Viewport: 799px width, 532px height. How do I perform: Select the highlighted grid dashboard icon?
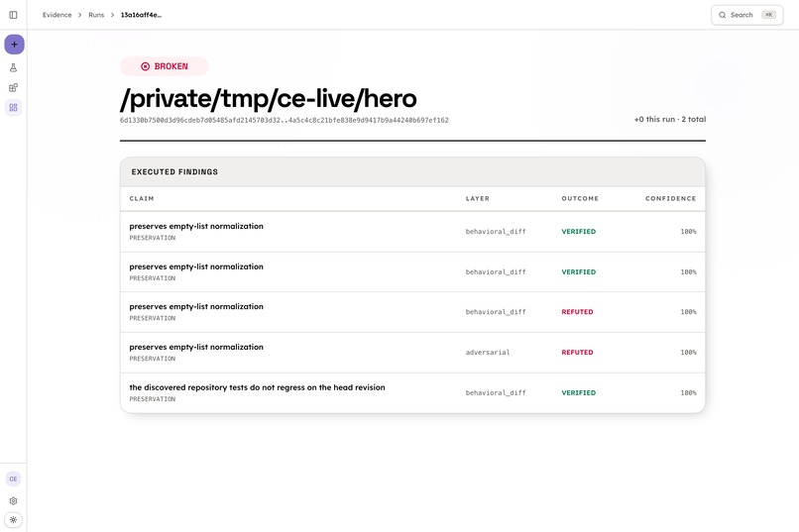coord(13,107)
